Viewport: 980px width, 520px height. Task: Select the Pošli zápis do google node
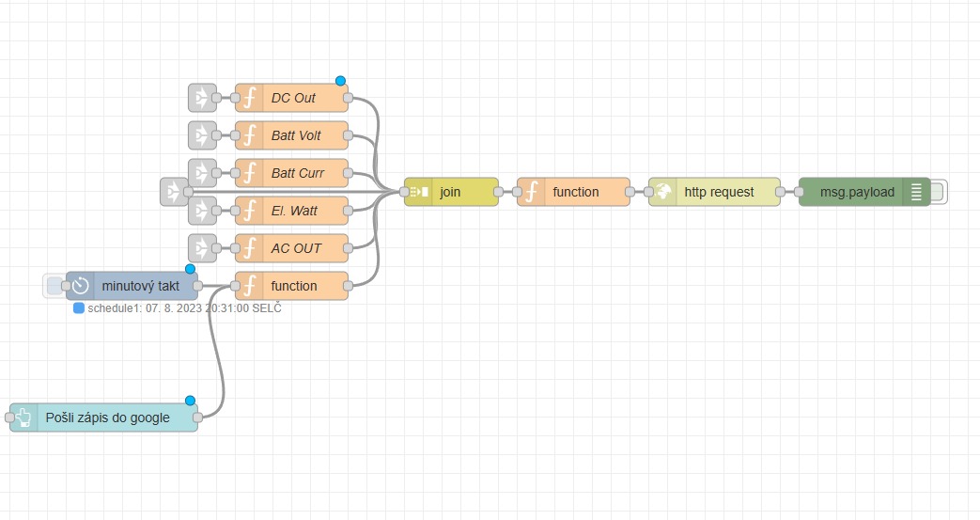pyautogui.click(x=103, y=418)
